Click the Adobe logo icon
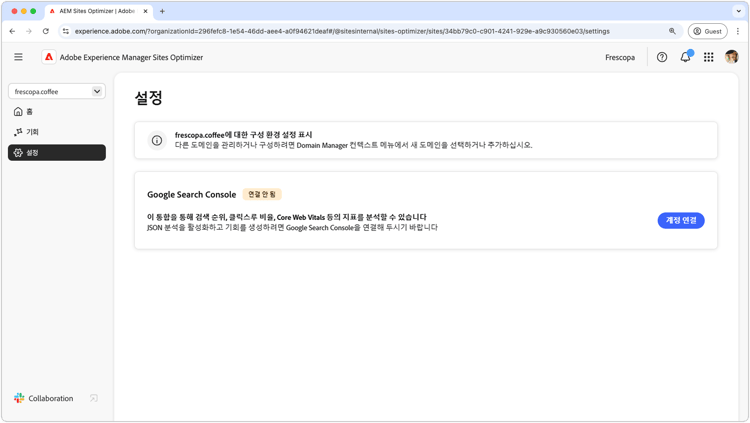The height and width of the screenshot is (423, 750). [49, 57]
